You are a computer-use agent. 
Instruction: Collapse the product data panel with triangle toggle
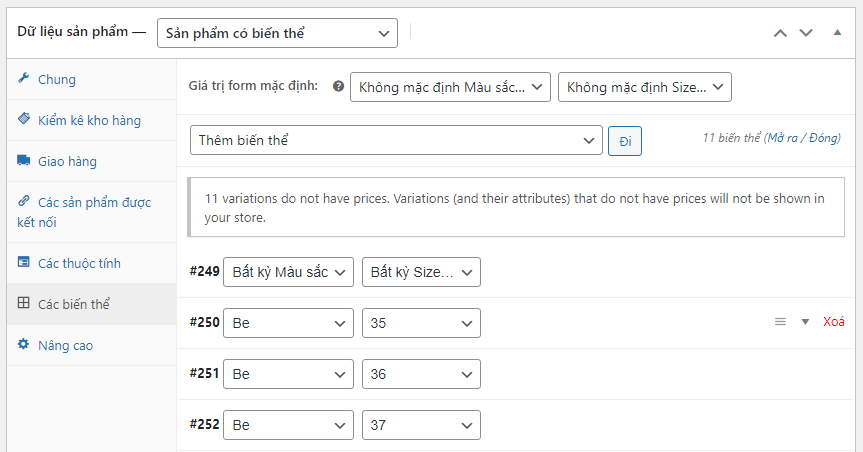coord(837,33)
